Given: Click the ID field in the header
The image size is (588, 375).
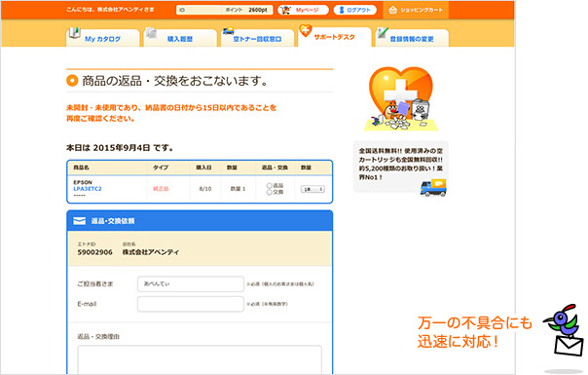Looking at the screenshot, I should click(199, 10).
